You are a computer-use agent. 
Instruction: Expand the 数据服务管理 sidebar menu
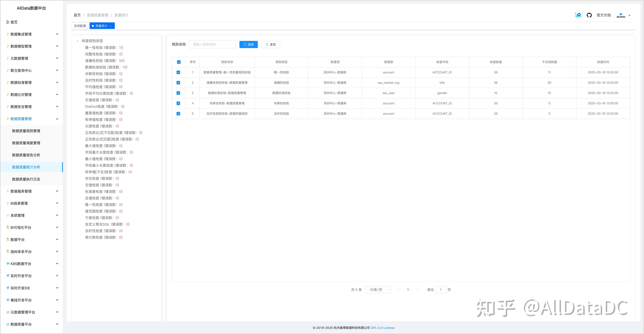click(32, 191)
